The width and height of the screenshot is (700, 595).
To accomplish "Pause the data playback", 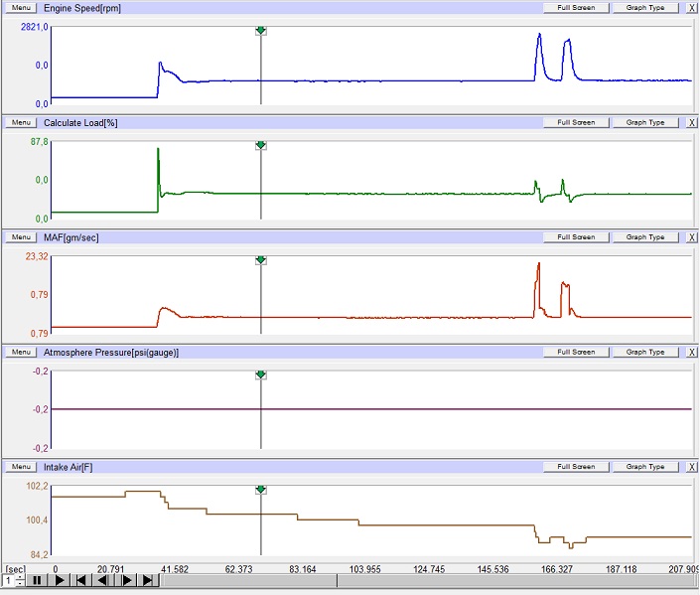I will coord(37,581).
